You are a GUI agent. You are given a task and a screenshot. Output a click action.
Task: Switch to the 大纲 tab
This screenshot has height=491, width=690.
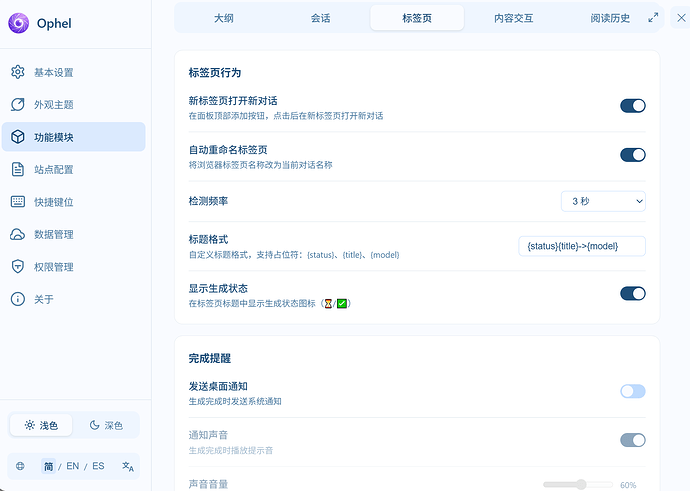click(x=224, y=18)
